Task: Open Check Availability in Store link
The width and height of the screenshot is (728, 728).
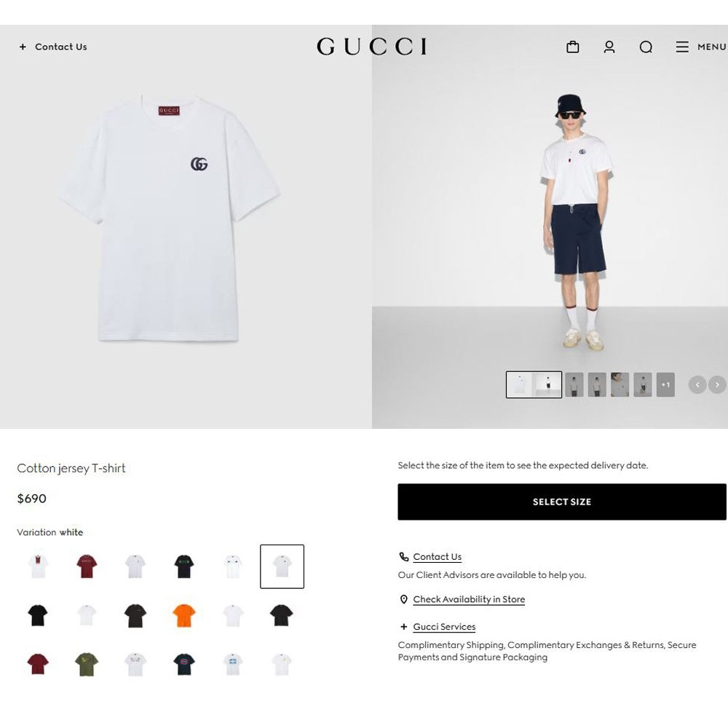Action: [x=469, y=599]
